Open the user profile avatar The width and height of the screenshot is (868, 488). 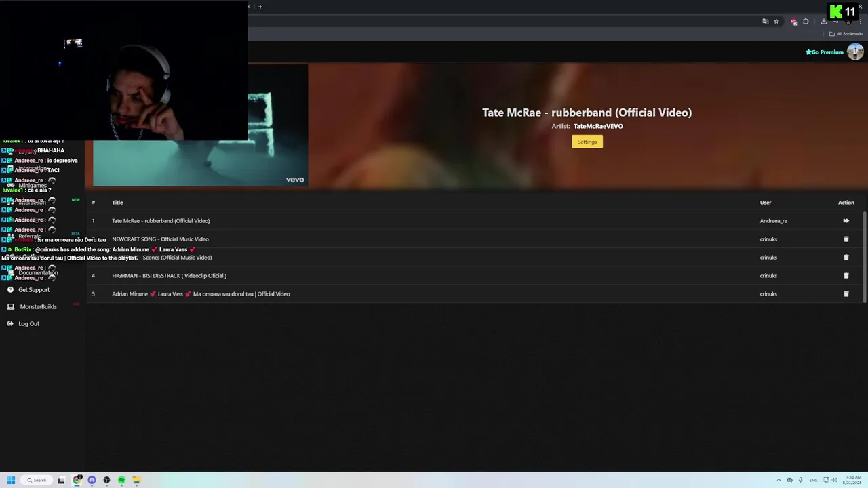(855, 52)
